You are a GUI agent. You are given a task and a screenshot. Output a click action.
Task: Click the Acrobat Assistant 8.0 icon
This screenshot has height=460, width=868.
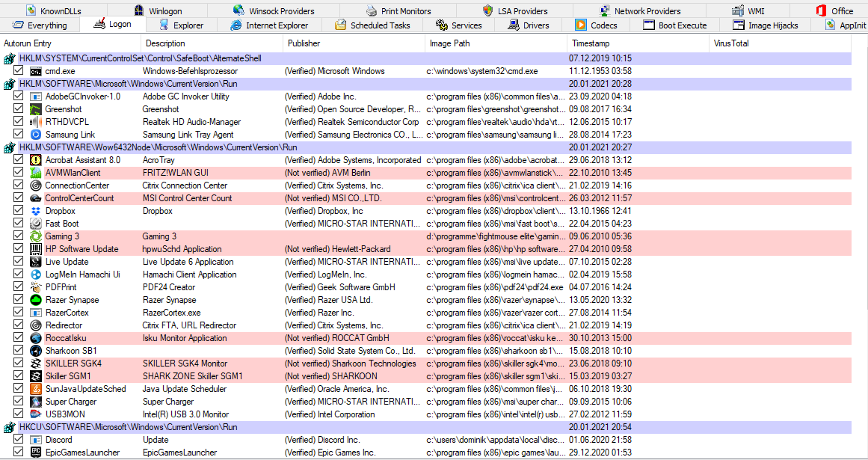pyautogui.click(x=35, y=160)
